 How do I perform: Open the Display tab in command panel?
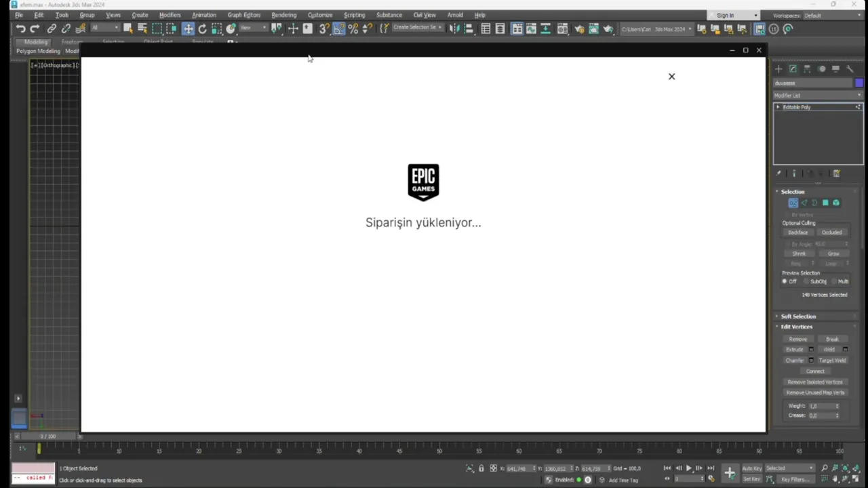836,68
